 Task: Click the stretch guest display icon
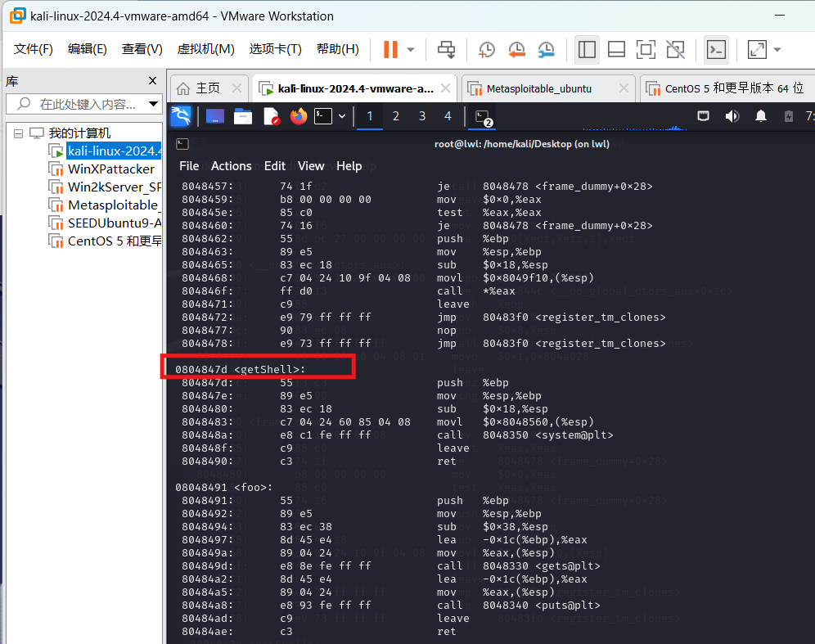pyautogui.click(x=757, y=49)
